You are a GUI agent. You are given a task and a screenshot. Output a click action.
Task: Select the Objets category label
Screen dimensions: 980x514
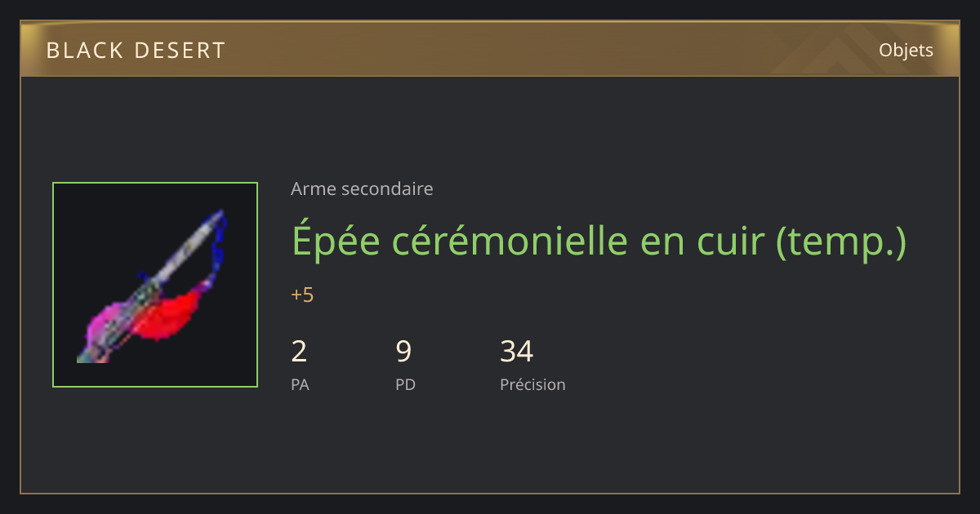[x=906, y=50]
